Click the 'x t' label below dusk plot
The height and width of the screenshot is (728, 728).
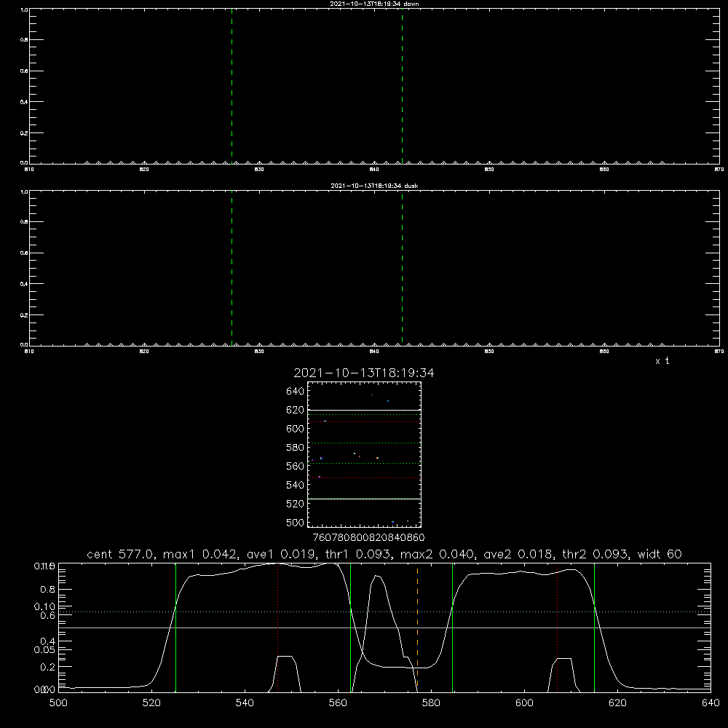click(662, 361)
